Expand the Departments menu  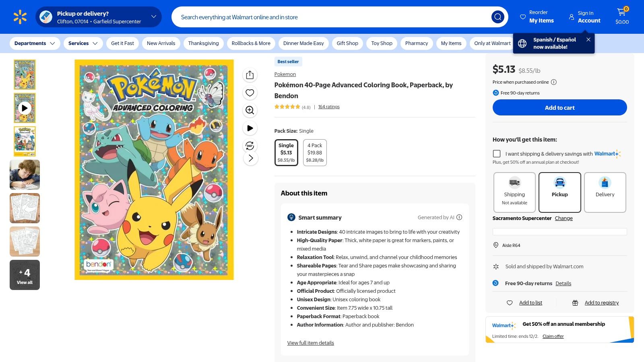(x=35, y=43)
